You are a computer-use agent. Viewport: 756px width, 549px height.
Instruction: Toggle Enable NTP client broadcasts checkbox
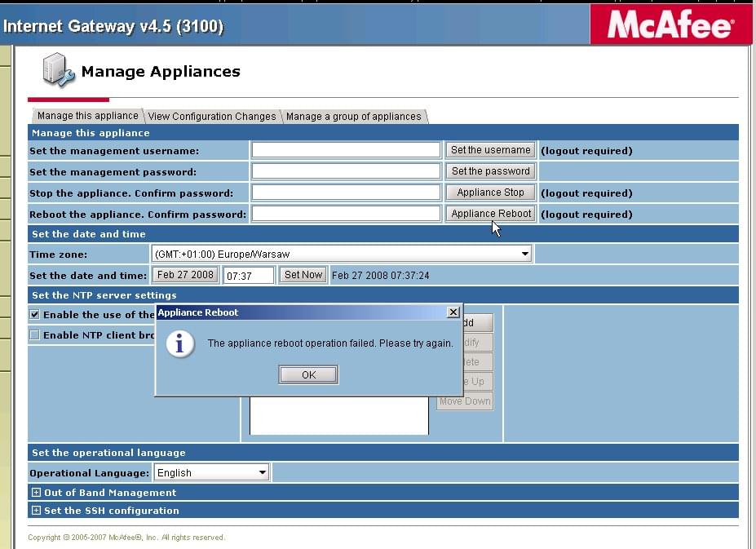(x=34, y=334)
